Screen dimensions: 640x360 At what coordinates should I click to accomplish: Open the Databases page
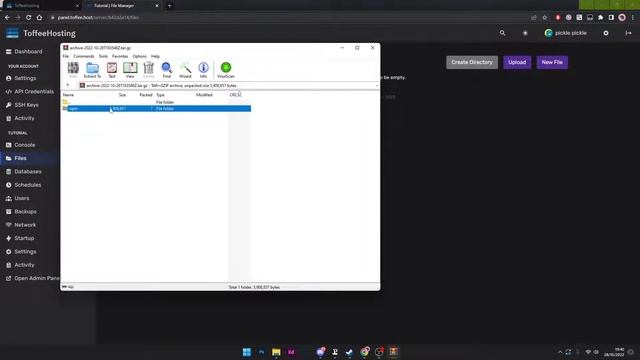pos(24,172)
